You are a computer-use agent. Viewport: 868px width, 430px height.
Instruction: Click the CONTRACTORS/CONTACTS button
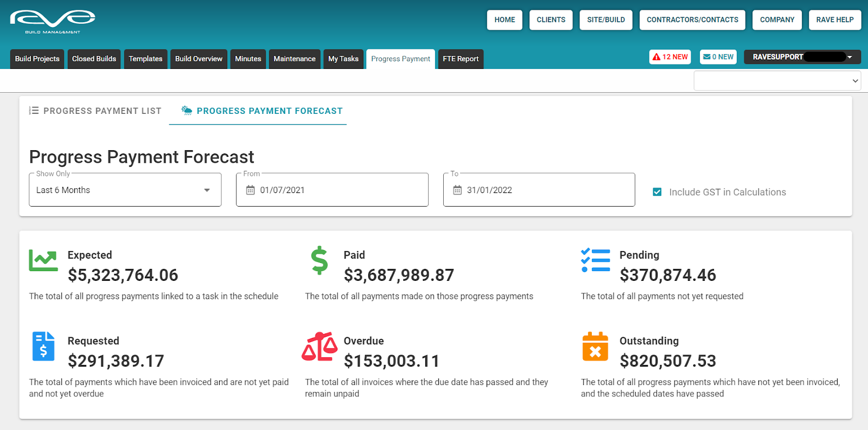coord(692,20)
